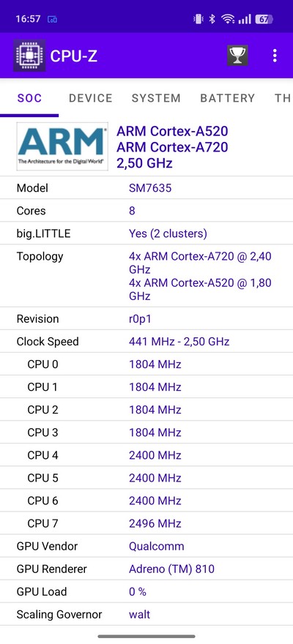The height and width of the screenshot is (644, 293).
Task: Tap the cellular signal bars icon
Action: point(245,19)
